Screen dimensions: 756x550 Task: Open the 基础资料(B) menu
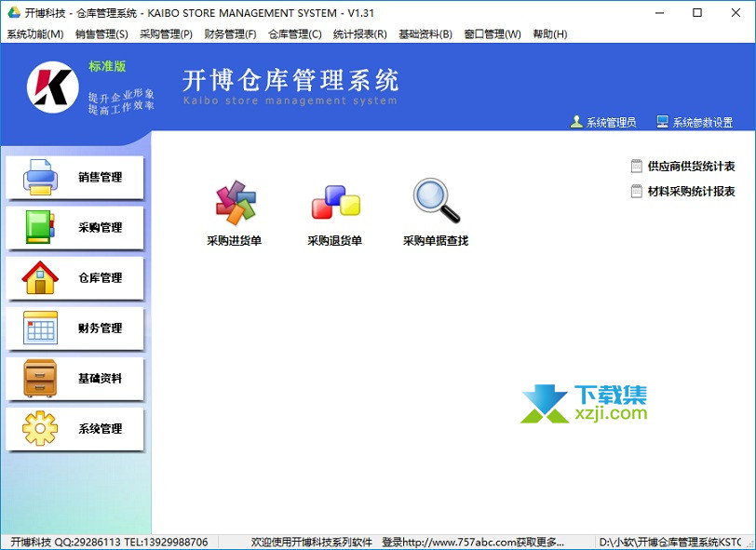point(425,34)
